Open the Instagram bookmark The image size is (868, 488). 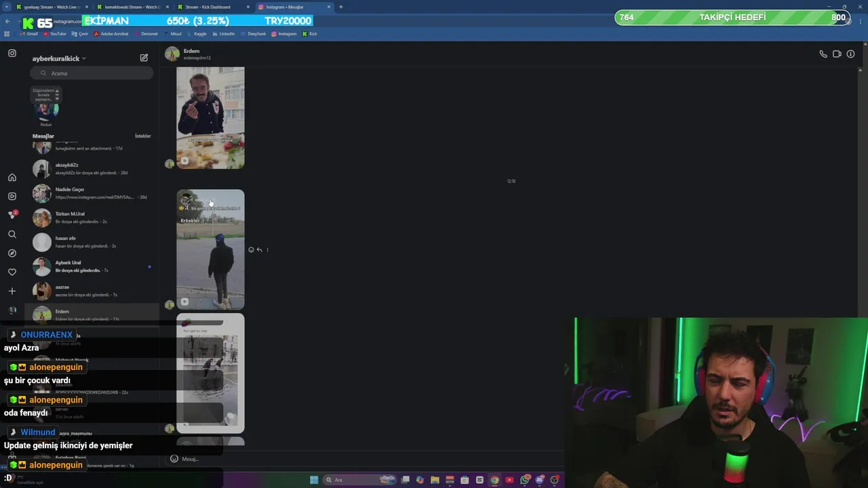[284, 34]
